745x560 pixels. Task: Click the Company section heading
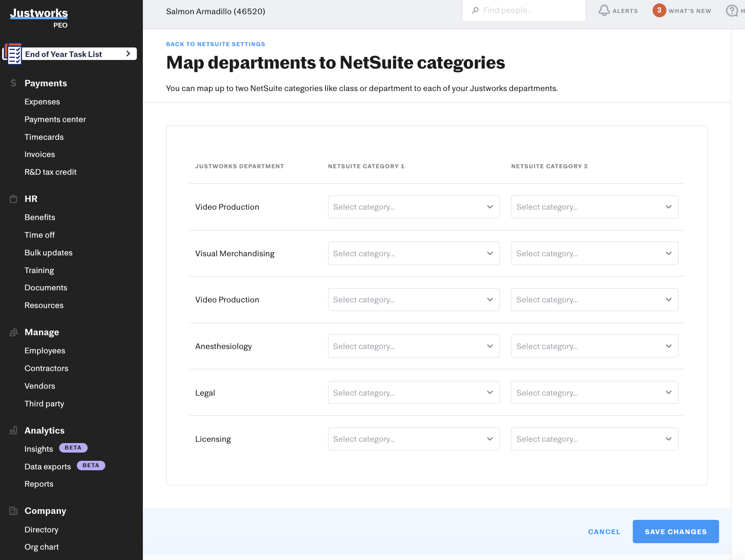click(x=45, y=511)
